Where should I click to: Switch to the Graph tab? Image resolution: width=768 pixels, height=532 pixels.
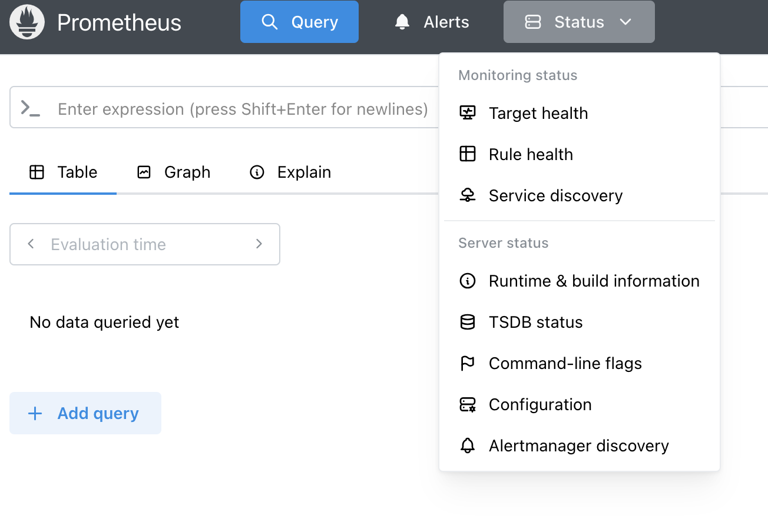(x=174, y=172)
